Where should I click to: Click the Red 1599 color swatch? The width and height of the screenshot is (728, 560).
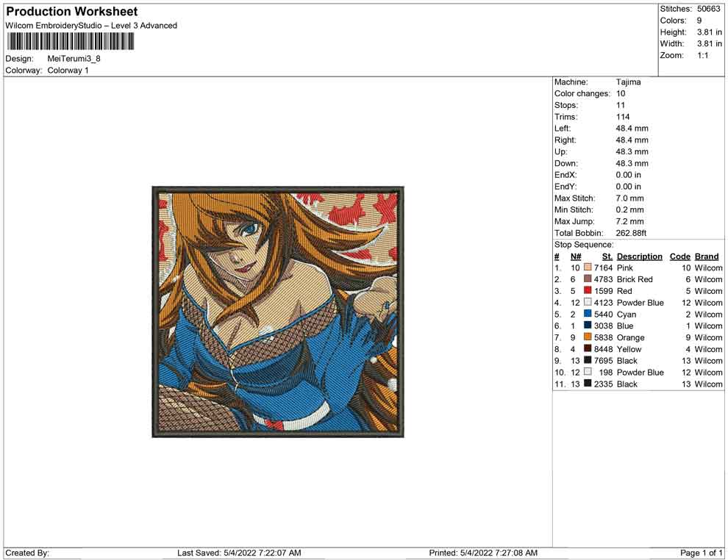(x=588, y=290)
